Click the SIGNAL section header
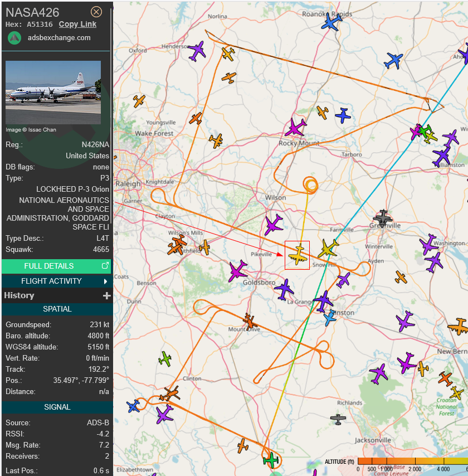This screenshot has width=468, height=476. click(57, 407)
